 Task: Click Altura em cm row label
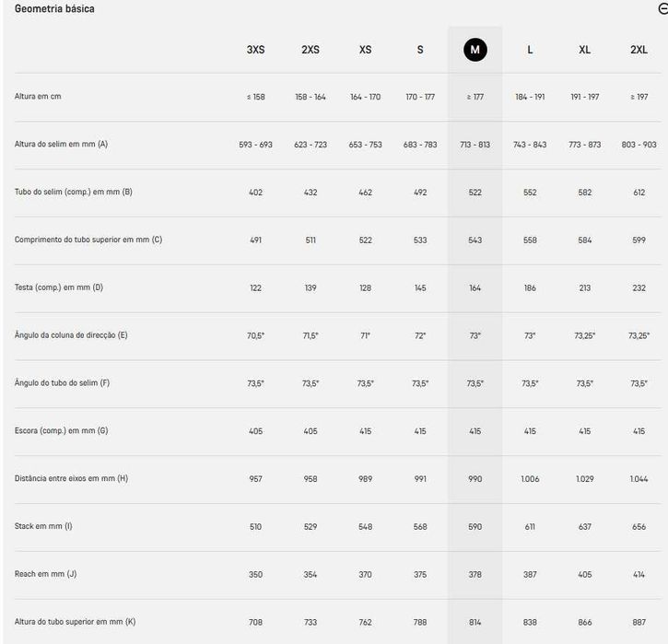coord(38,96)
